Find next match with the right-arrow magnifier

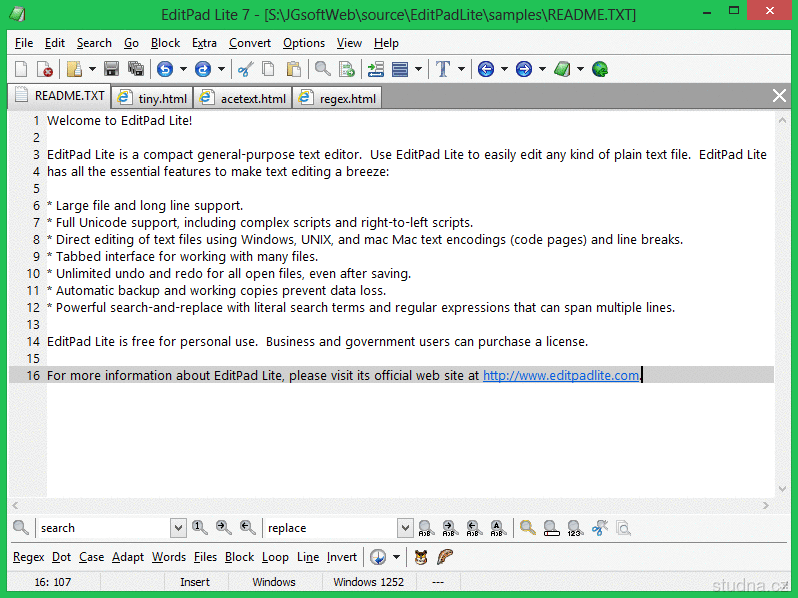223,528
